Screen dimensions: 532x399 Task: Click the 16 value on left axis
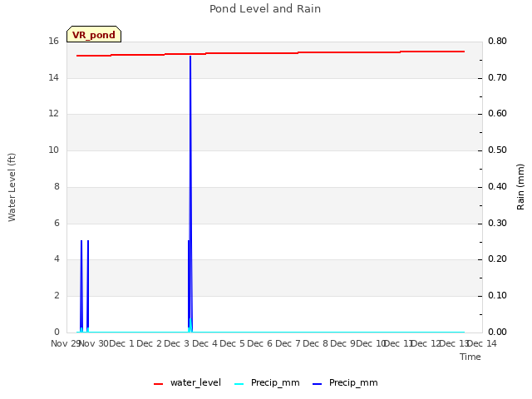(x=53, y=42)
